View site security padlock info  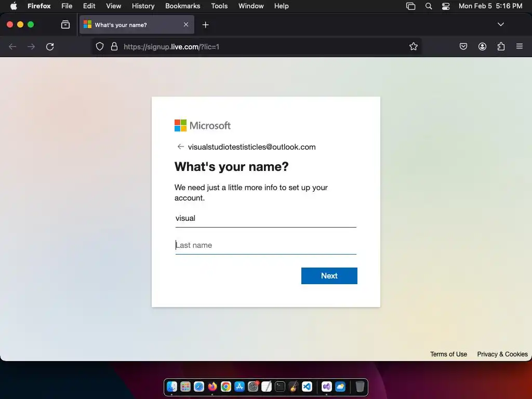tap(114, 46)
